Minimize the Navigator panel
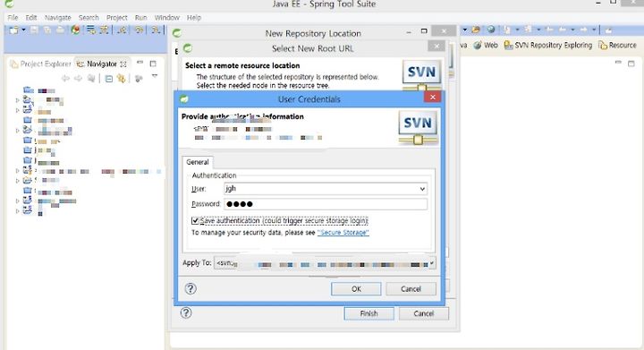 pyautogui.click(x=140, y=63)
